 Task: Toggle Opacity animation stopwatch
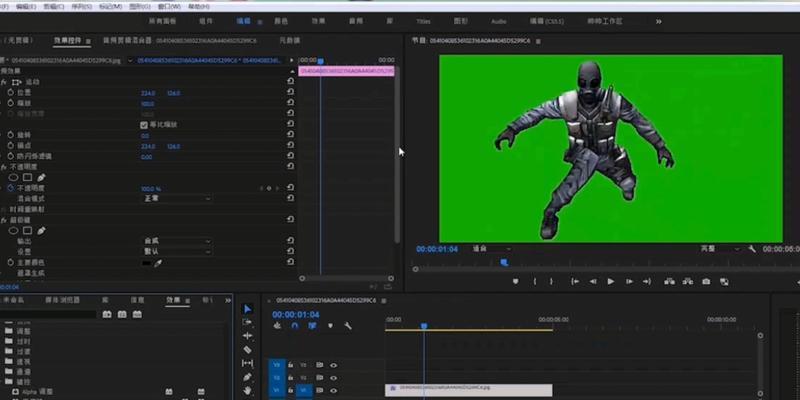10,188
